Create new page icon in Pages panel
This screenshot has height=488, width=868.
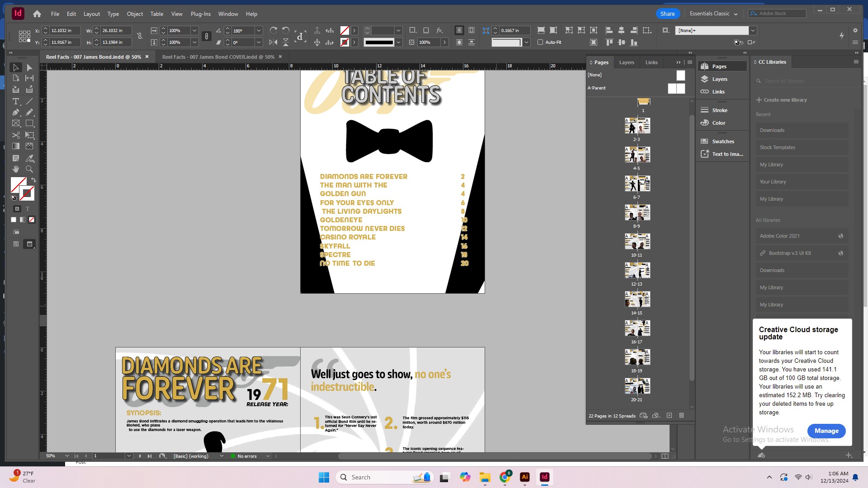pyautogui.click(x=669, y=416)
